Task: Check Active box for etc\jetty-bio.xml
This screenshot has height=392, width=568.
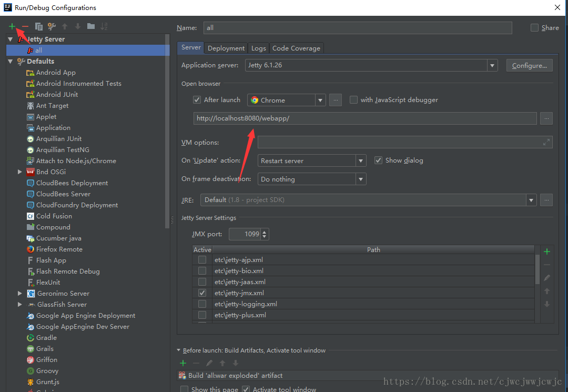Action: (x=202, y=270)
